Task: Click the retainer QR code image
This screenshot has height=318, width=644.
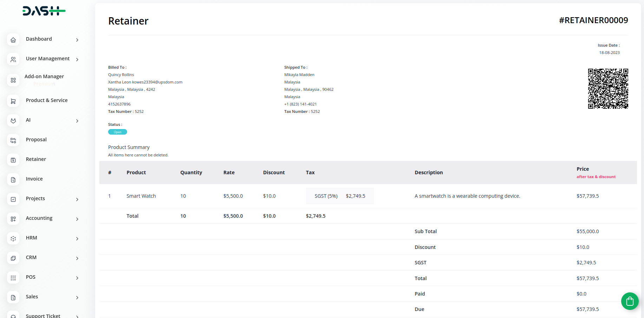Action: [x=608, y=89]
